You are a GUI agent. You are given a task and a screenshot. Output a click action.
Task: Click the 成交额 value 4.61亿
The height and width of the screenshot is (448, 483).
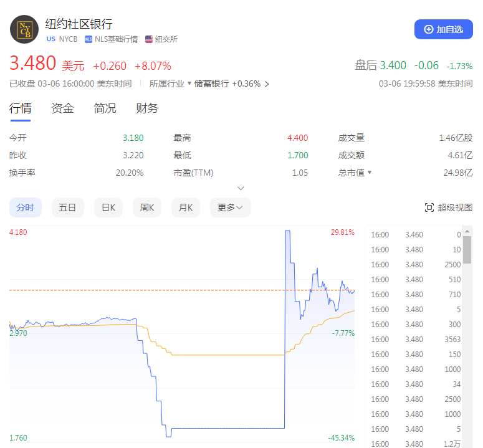coord(460,155)
